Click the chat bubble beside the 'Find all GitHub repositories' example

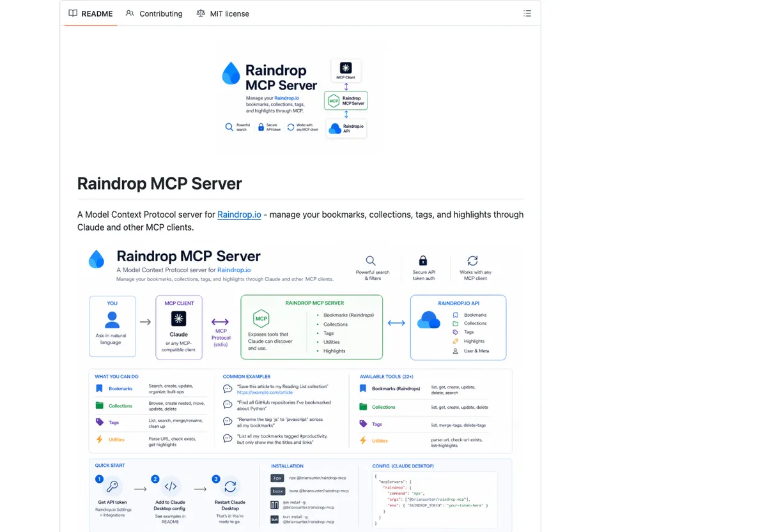pos(228,405)
